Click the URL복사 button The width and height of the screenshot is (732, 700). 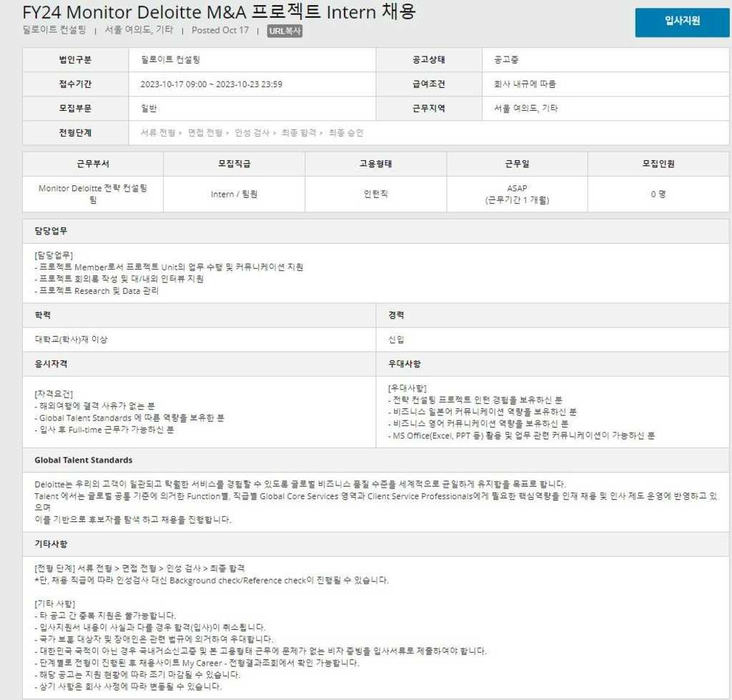click(x=285, y=31)
